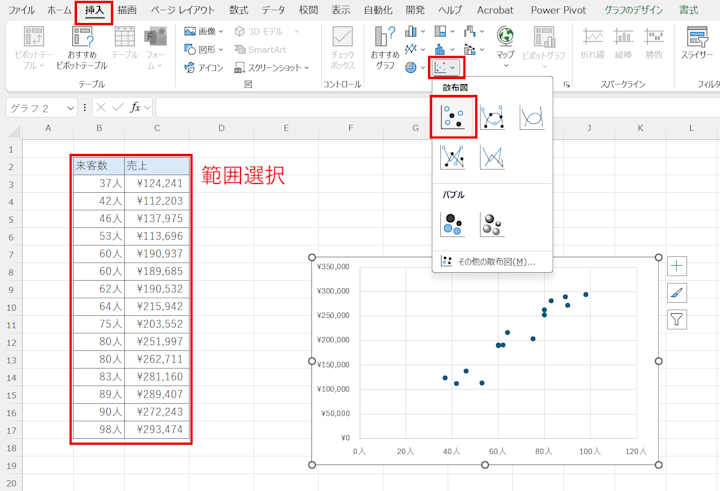Viewport: 720px width, 491px height.
Task: Switch to the 描画 tab
Action: coord(127,10)
